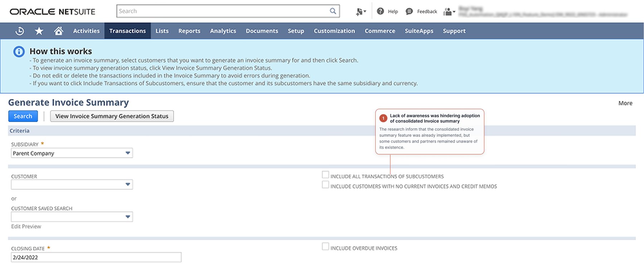Image resolution: width=644 pixels, height=275 pixels.
Task: Open the recent records clock icon
Action: click(20, 31)
